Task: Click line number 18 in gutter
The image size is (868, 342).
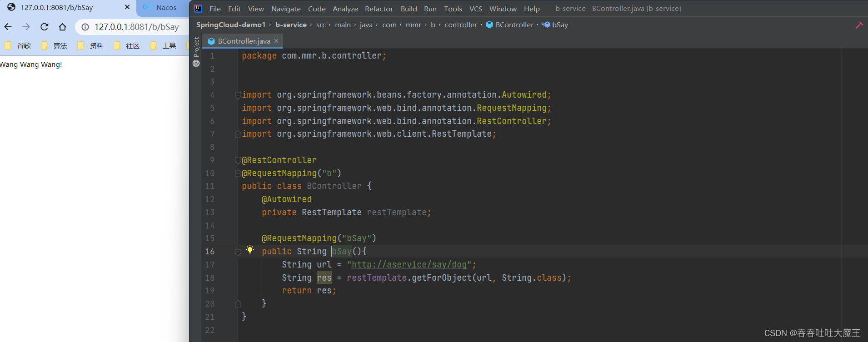Action: pyautogui.click(x=210, y=278)
